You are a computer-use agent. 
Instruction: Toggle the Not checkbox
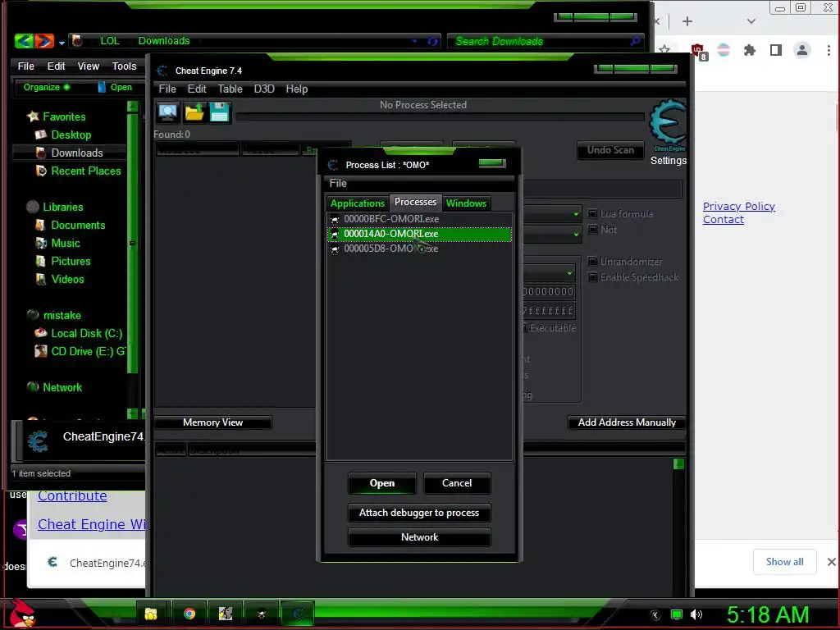click(592, 230)
